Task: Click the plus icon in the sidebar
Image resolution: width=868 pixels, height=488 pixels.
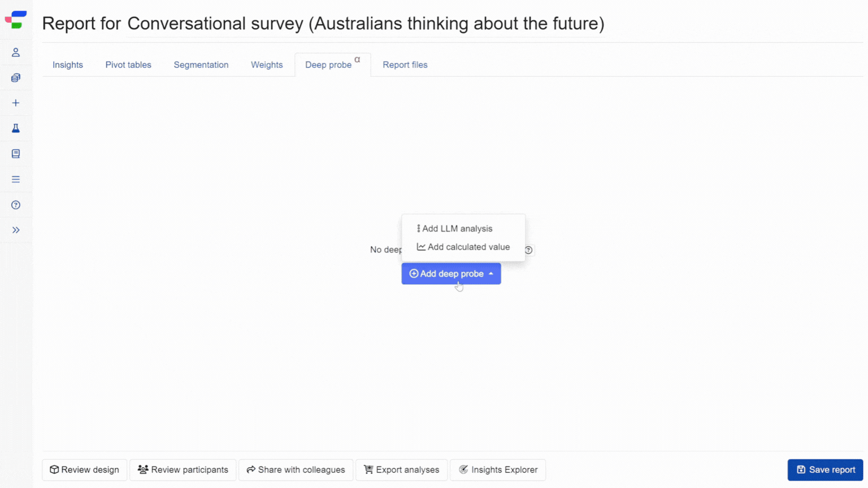Action: [16, 103]
